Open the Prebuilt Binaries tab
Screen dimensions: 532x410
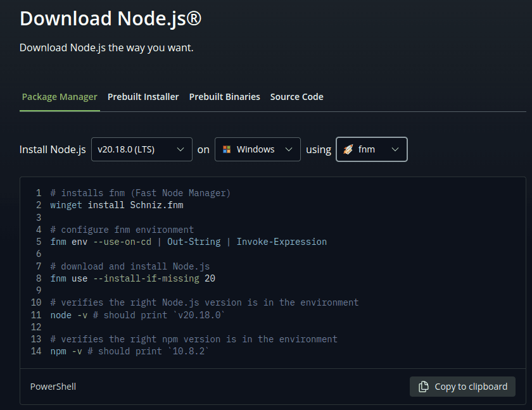tap(224, 97)
